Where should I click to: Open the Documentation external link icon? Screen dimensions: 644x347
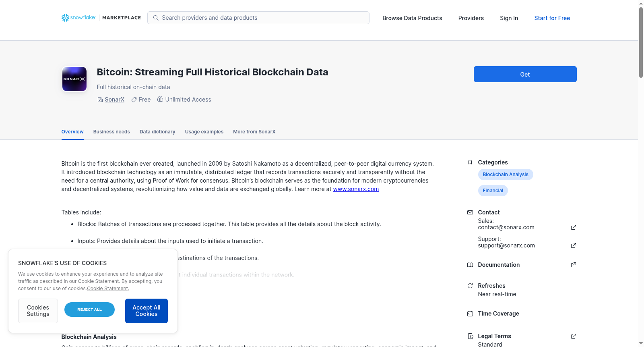point(574,265)
